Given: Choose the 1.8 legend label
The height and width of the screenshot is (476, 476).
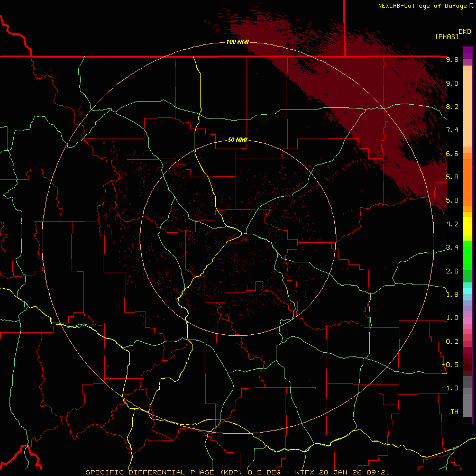Looking at the screenshot, I should click(x=452, y=294).
